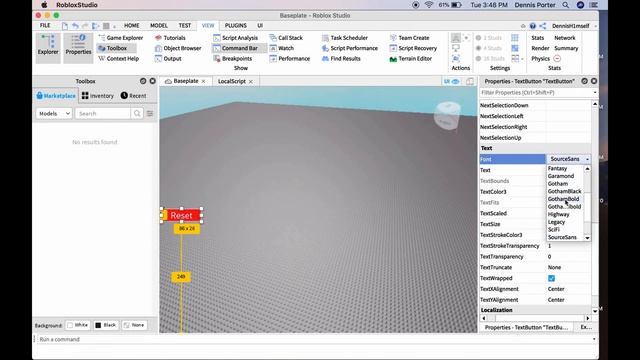Screen dimensions: 640x360
Task: Open the Recent tab in Toolbox
Action: point(133,96)
